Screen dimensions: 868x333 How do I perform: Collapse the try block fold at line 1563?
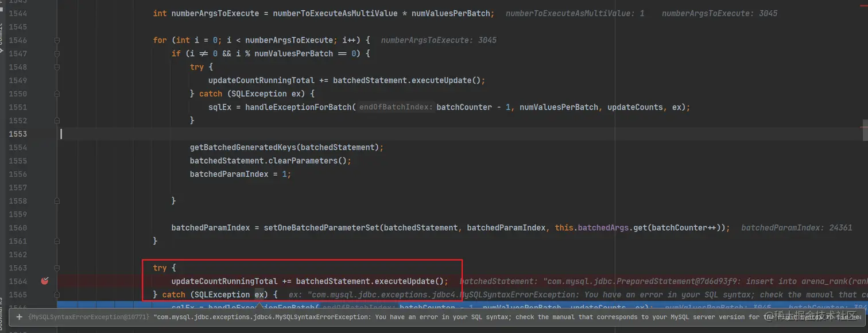(57, 268)
